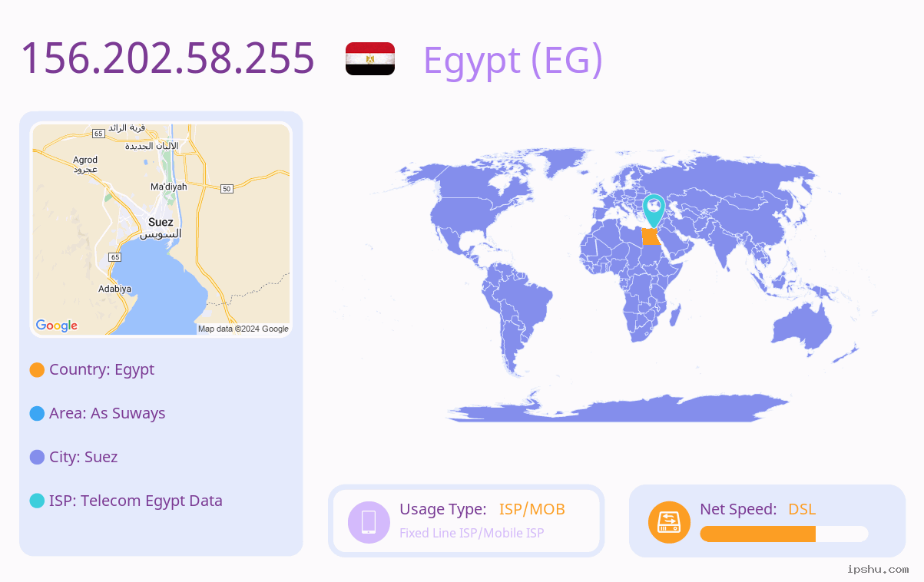Click the Net Speed DSL progress bar
Viewport: 924px width, 582px height.
(784, 534)
